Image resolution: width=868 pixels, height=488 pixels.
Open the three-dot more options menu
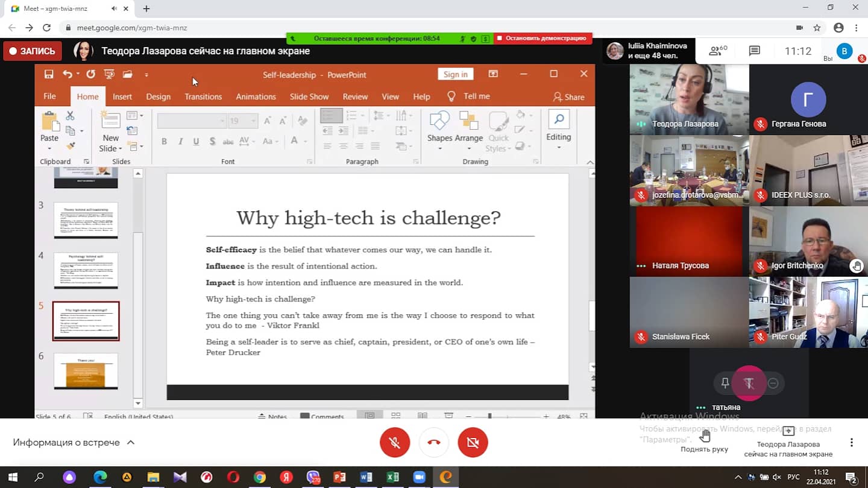(851, 442)
